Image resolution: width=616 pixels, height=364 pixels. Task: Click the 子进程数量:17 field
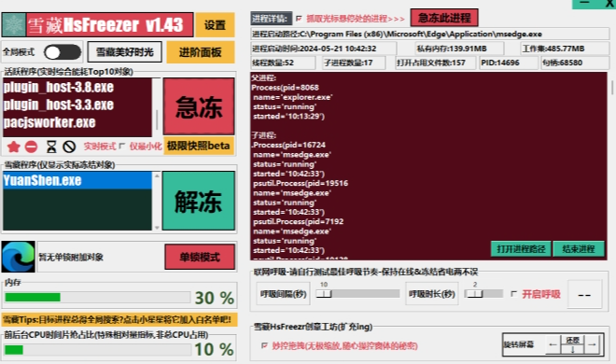pyautogui.click(x=354, y=63)
